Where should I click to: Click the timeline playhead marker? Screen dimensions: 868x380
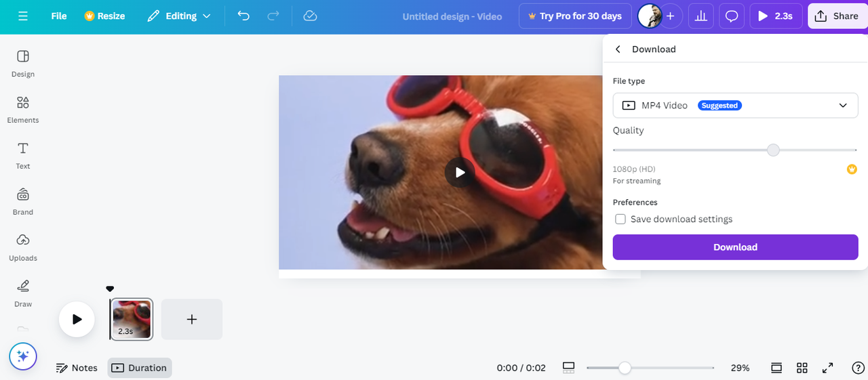tap(110, 289)
